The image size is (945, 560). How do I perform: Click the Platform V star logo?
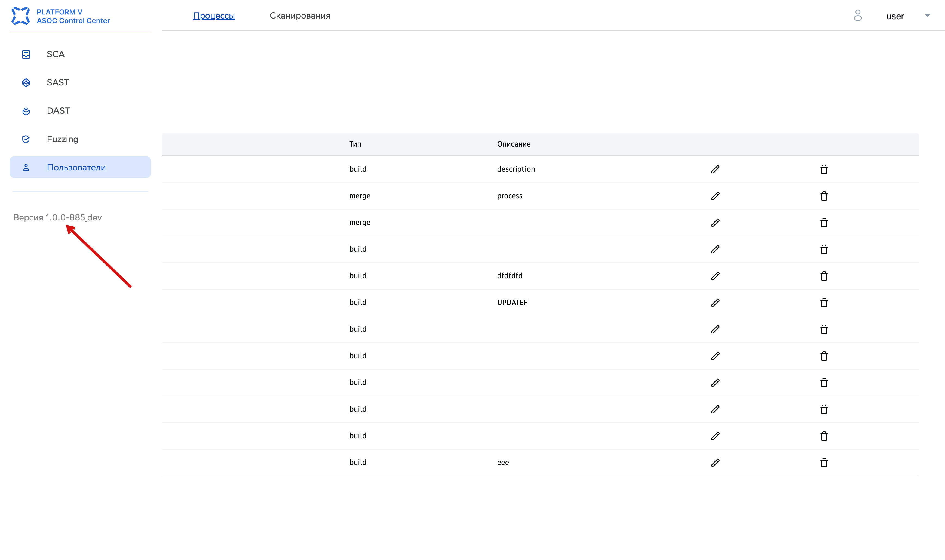(20, 16)
